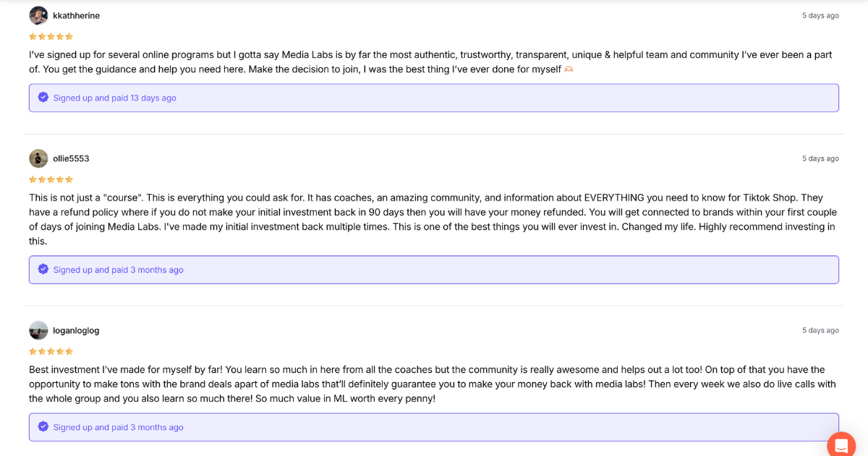Open kkathherine's profile avatar
This screenshot has height=456, width=868.
[38, 14]
